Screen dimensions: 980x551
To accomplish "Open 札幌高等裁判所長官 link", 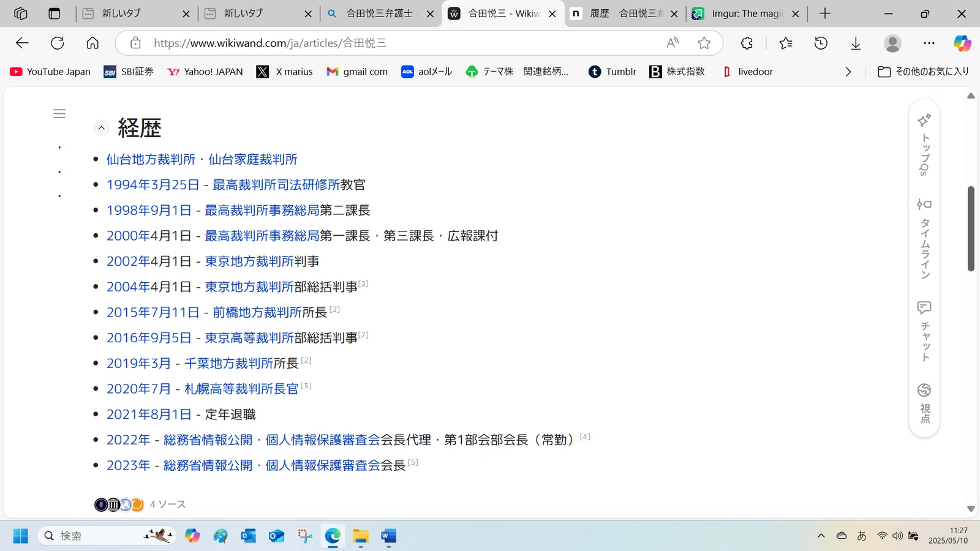I will [241, 389].
